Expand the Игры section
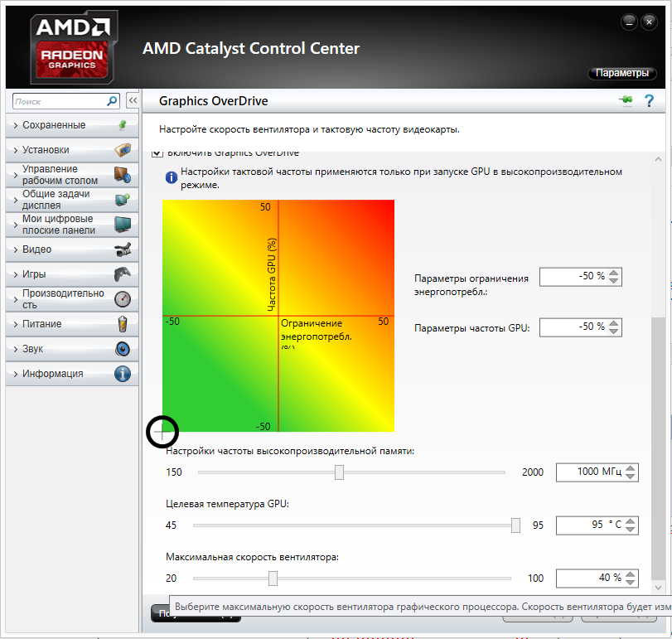672x639 pixels. click(72, 274)
